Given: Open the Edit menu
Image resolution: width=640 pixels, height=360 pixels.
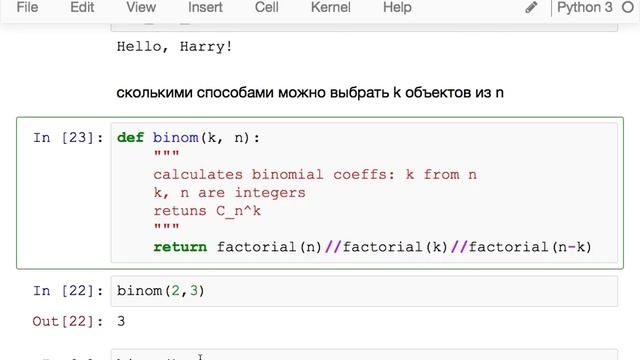Looking at the screenshot, I should pyautogui.click(x=82, y=7).
